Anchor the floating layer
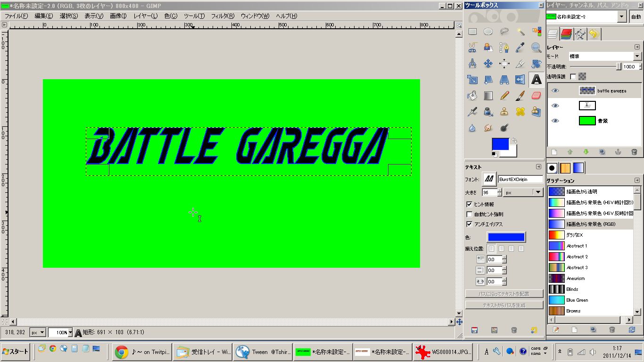The image size is (644, 362). [x=618, y=152]
